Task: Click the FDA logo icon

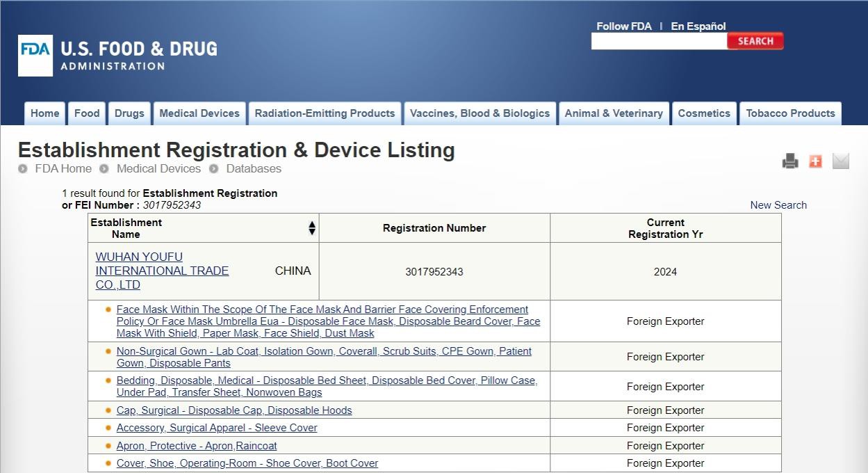Action: (x=35, y=56)
